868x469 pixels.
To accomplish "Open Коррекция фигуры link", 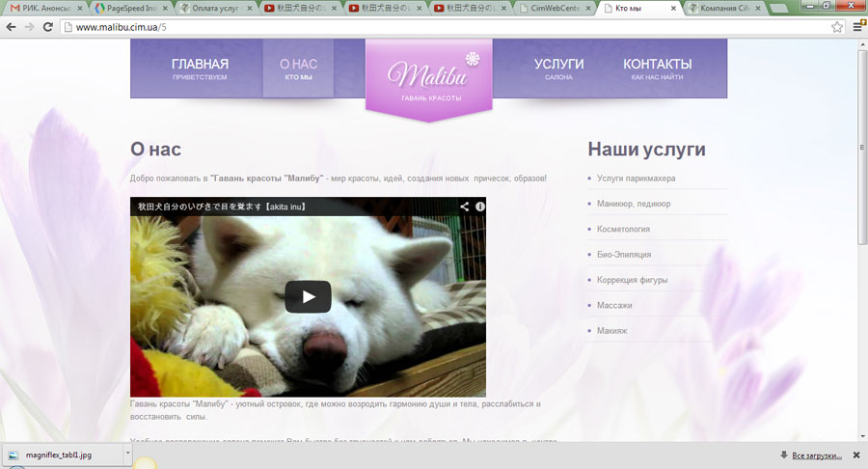I will (x=632, y=280).
